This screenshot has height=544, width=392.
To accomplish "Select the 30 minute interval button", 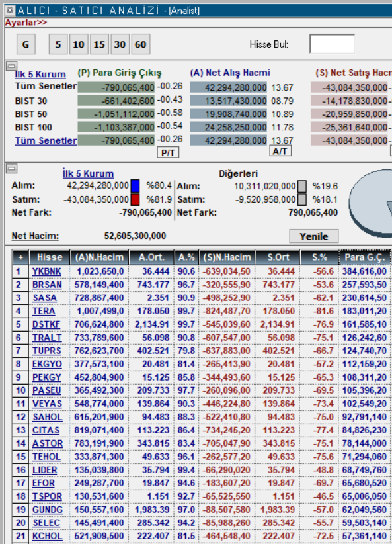I will click(120, 44).
